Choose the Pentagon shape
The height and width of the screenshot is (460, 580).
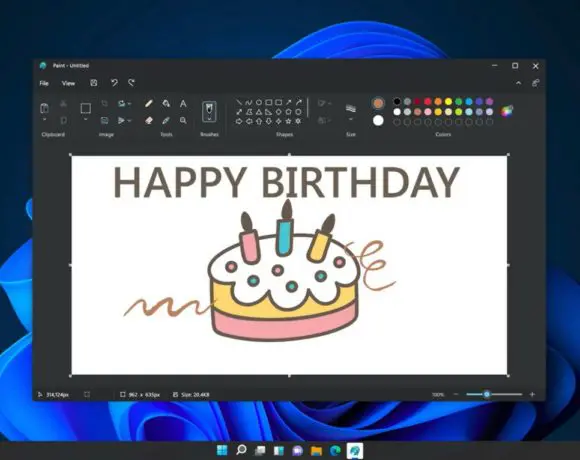pos(288,112)
